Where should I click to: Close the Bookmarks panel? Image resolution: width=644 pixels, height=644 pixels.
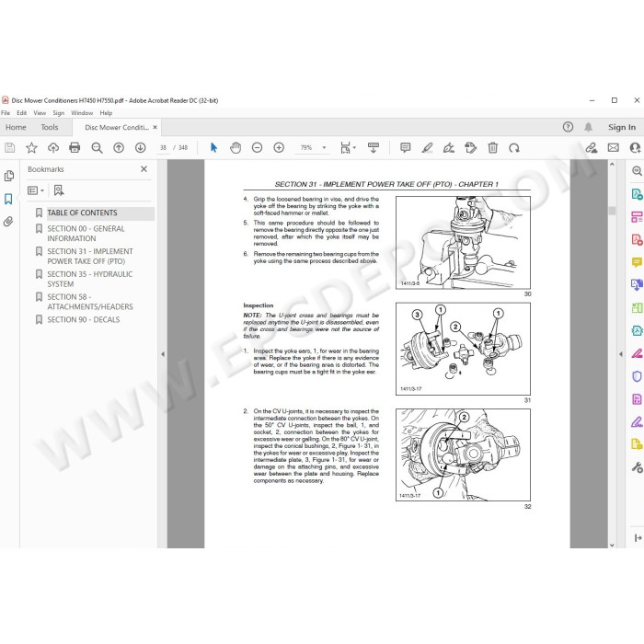[144, 168]
